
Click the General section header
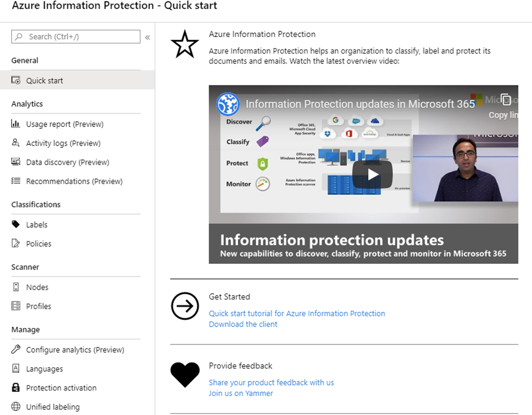point(25,60)
